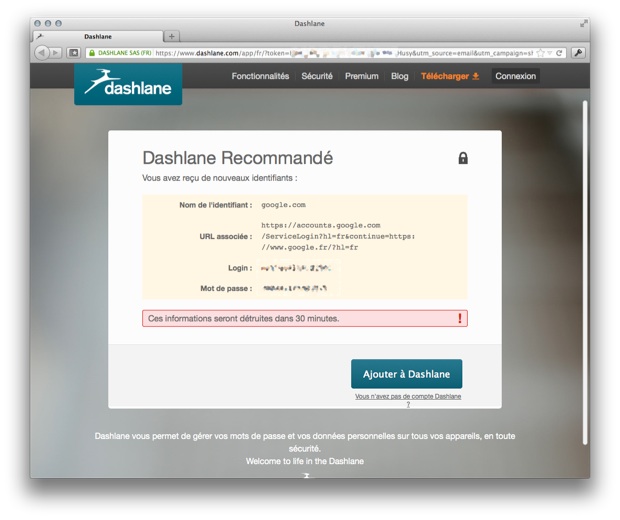
Task: Open the wrench settings menu icon
Action: [578, 53]
